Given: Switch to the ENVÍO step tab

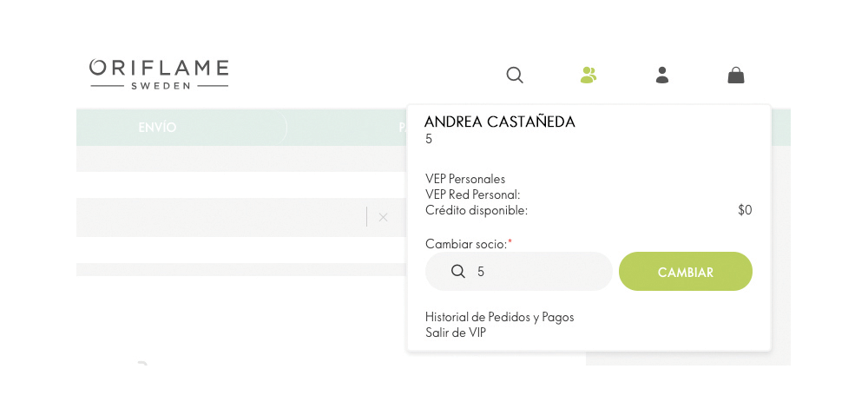Looking at the screenshot, I should point(157,128).
